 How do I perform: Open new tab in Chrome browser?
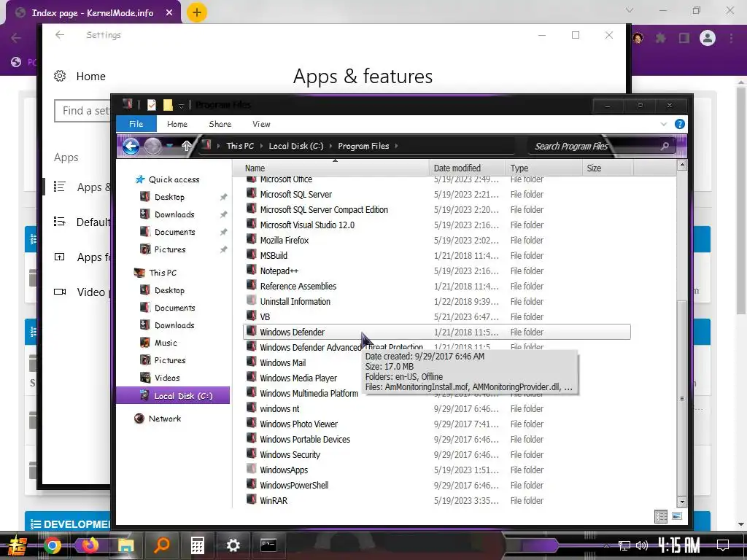(196, 12)
